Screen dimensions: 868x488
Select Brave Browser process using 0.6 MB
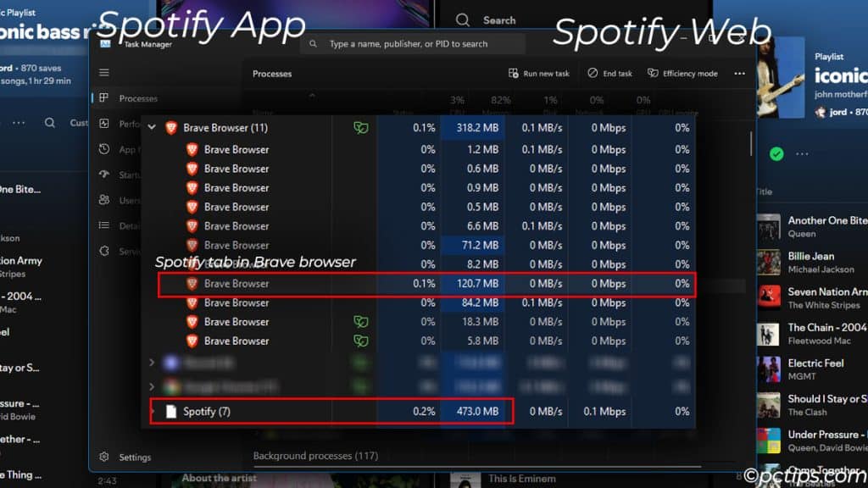419,169
